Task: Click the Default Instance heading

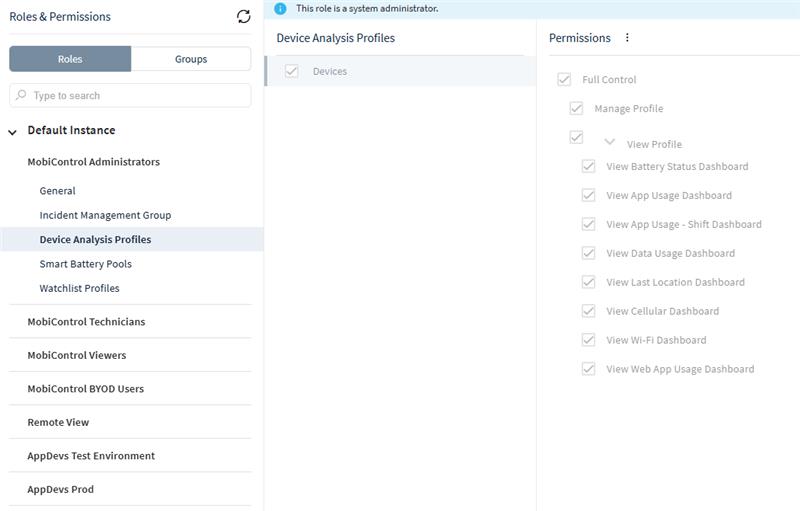Action: 71,130
